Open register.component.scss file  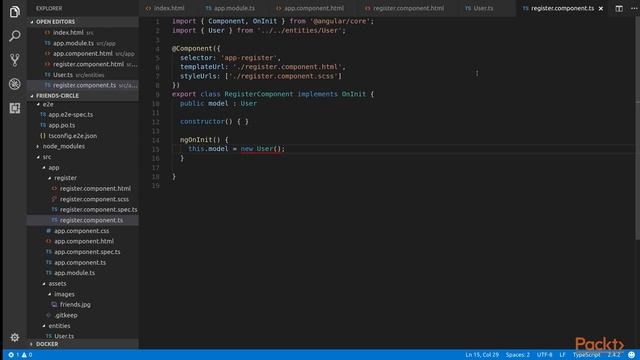click(x=94, y=199)
